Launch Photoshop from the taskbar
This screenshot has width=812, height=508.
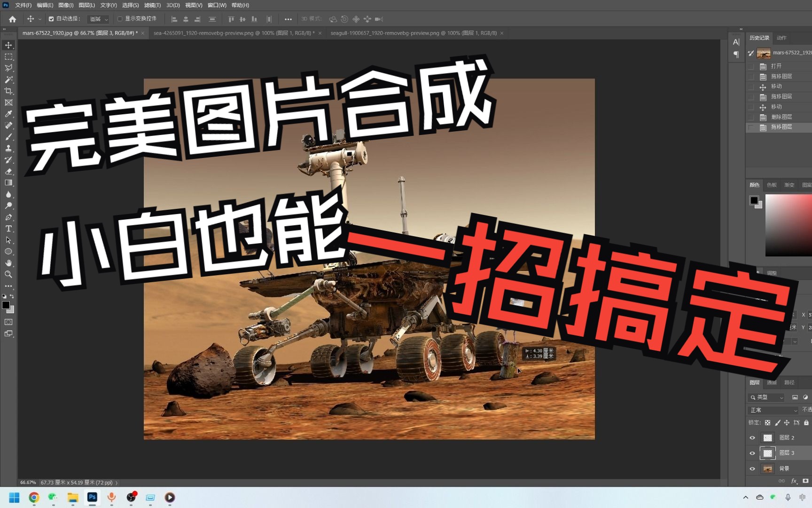point(92,497)
